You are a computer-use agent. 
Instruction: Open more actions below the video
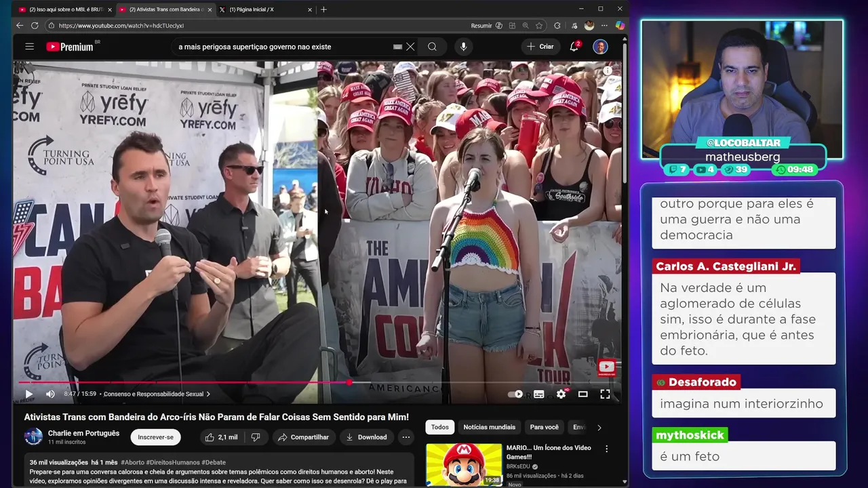point(406,437)
